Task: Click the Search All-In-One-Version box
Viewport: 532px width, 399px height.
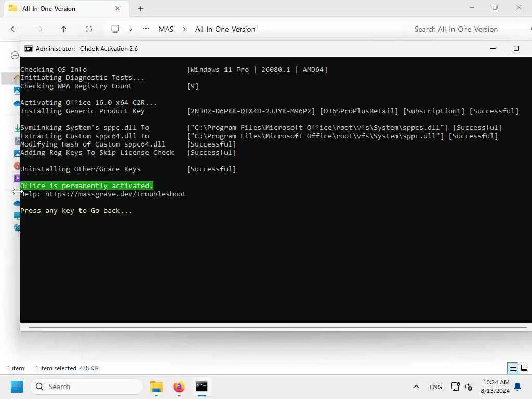Action: 456,29
